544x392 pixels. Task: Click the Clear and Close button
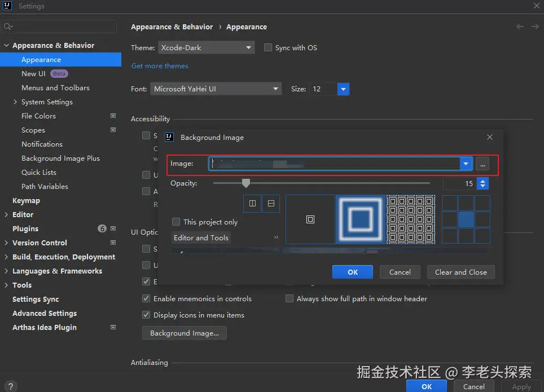coord(460,272)
